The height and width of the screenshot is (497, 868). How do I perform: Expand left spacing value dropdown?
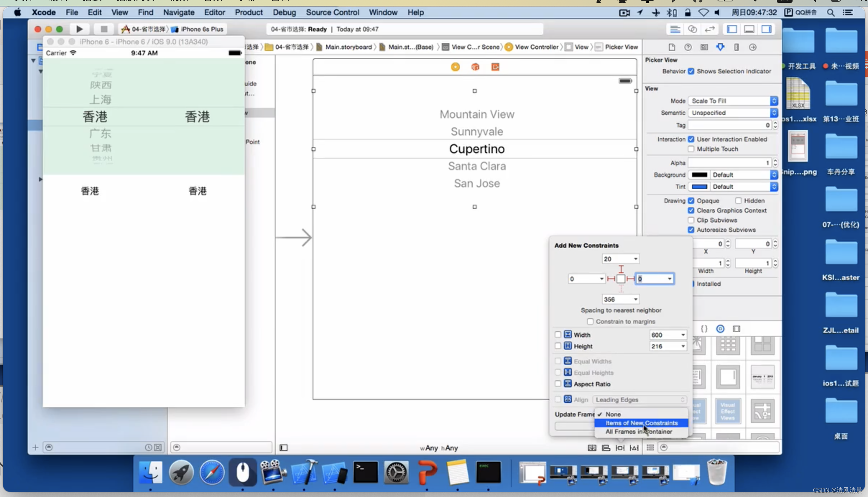(602, 279)
